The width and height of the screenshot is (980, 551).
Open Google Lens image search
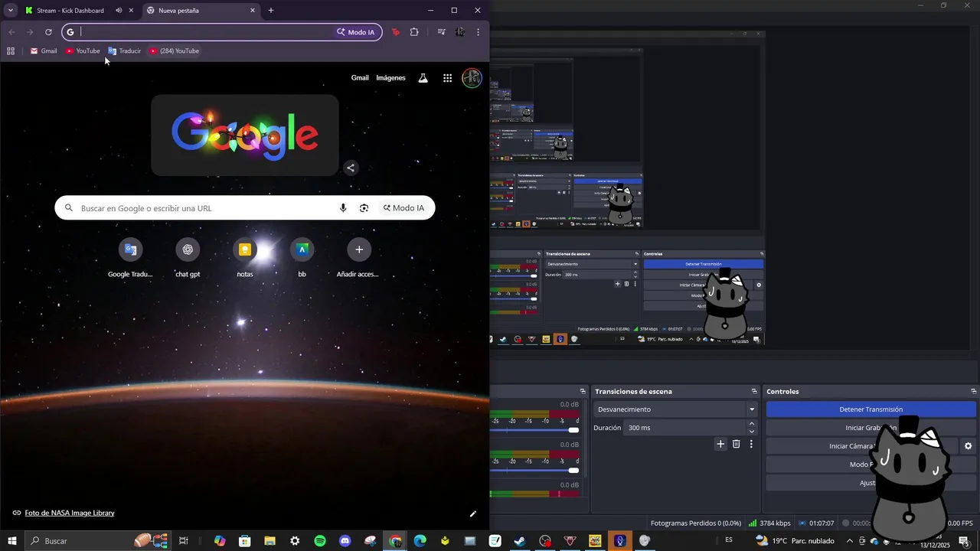[x=364, y=208]
